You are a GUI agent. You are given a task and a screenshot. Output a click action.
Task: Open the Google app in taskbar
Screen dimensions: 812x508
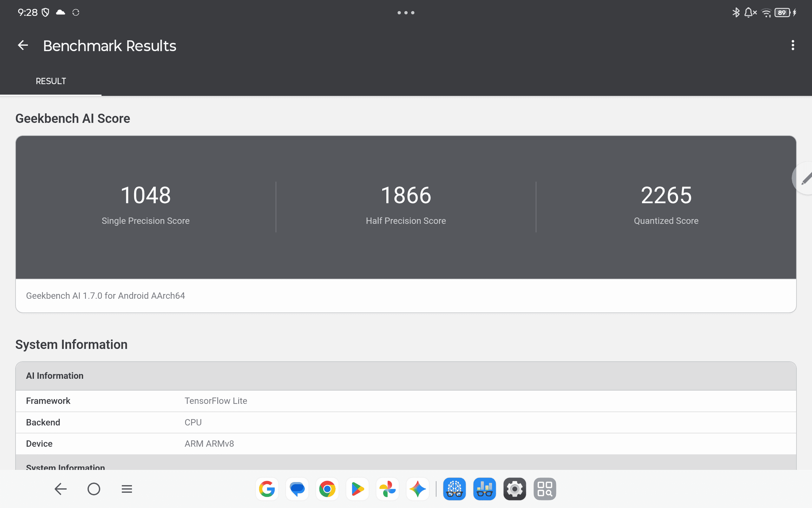(267, 489)
